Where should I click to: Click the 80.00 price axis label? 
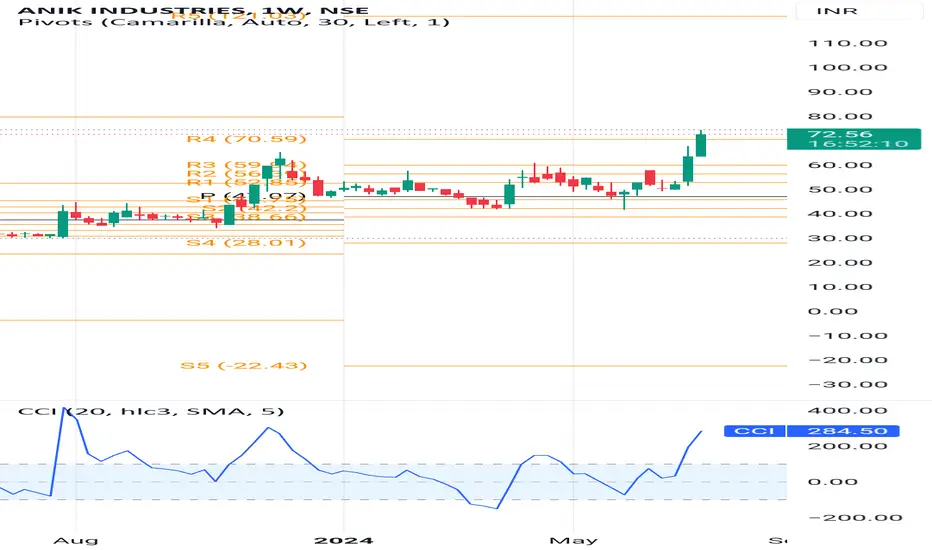coord(840,116)
